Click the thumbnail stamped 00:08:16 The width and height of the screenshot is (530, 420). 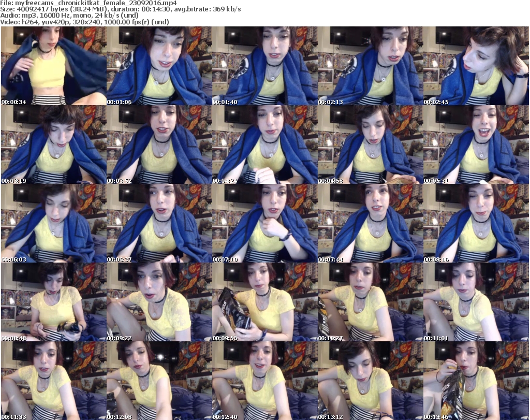pyautogui.click(x=476, y=224)
